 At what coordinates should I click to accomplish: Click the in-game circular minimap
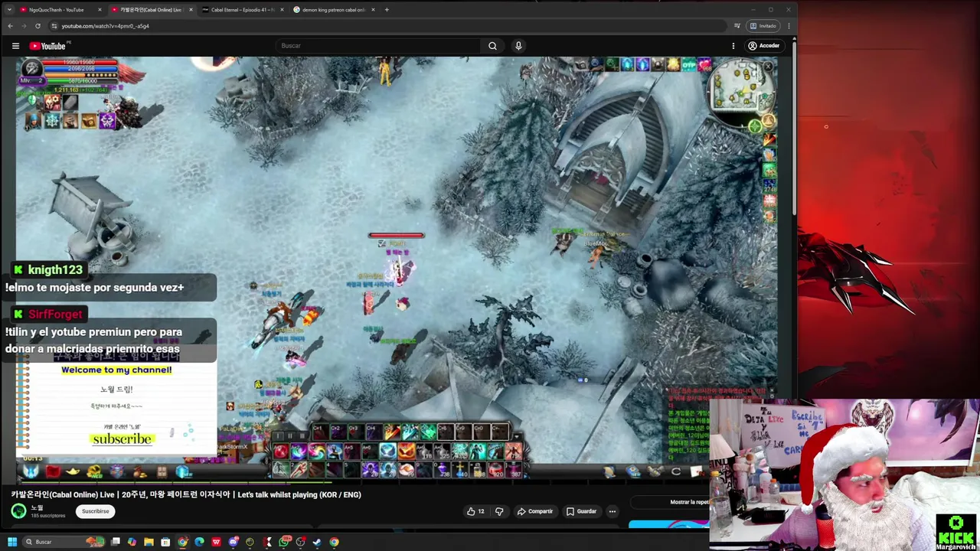(x=743, y=92)
